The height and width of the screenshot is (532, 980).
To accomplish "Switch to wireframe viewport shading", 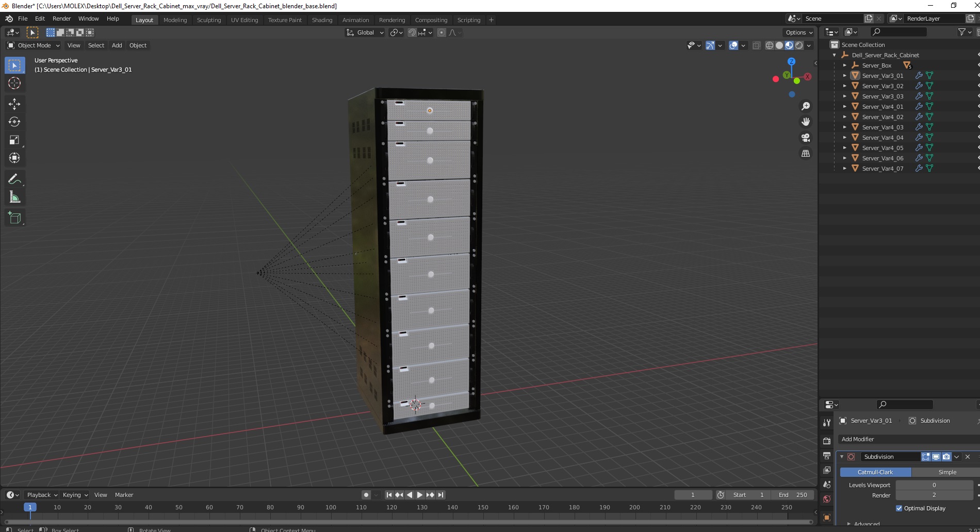I will click(x=769, y=45).
